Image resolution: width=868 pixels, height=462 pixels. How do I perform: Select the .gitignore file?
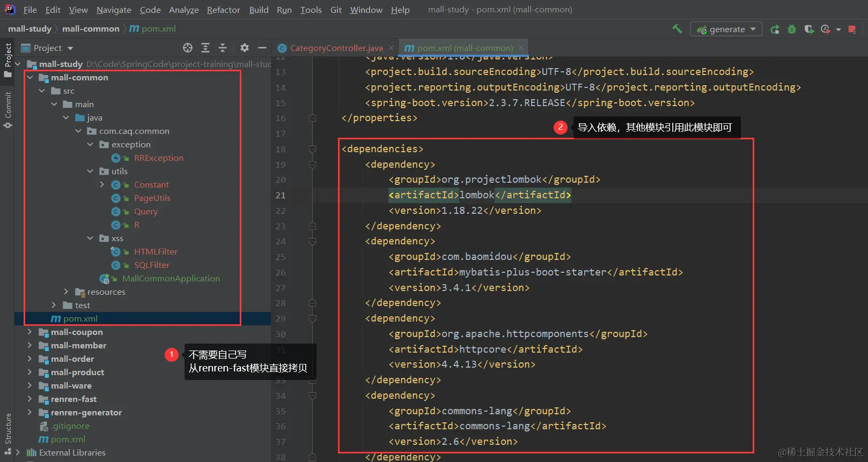(x=70, y=426)
